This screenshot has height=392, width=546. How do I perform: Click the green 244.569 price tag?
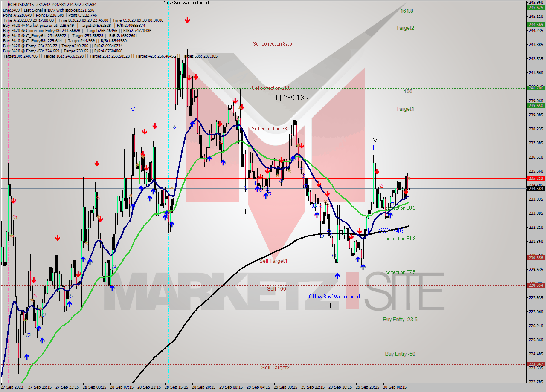536,24
